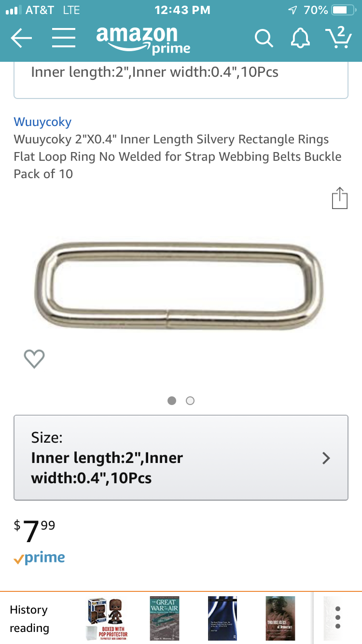Select the first image page dot

(x=172, y=401)
